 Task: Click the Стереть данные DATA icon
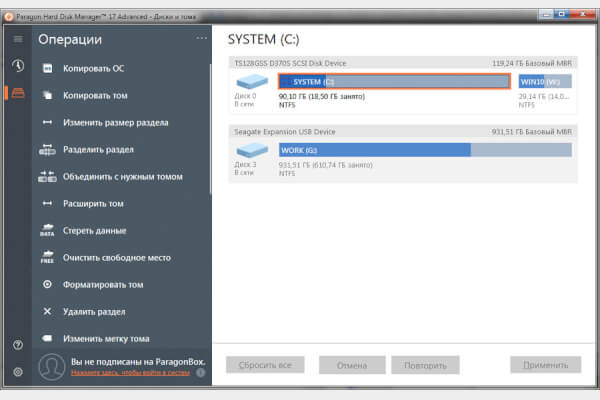click(47, 230)
